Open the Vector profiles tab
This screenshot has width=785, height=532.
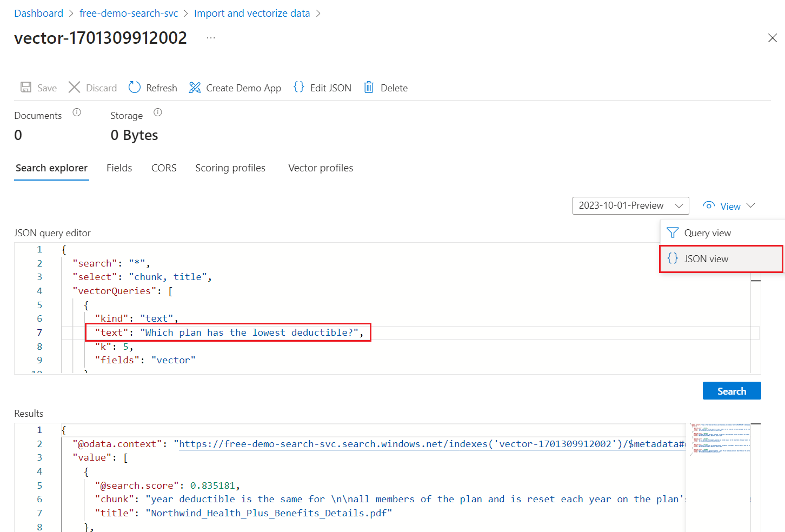[321, 168]
